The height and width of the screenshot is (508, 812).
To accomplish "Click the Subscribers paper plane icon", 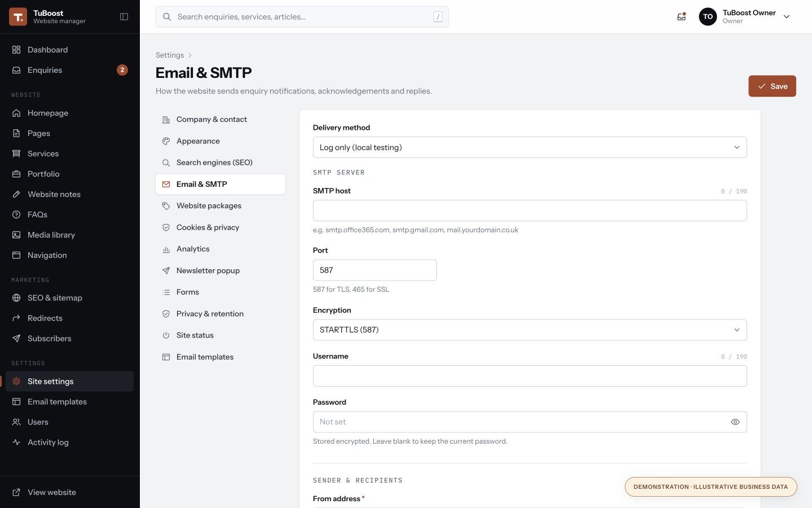I will [x=16, y=339].
